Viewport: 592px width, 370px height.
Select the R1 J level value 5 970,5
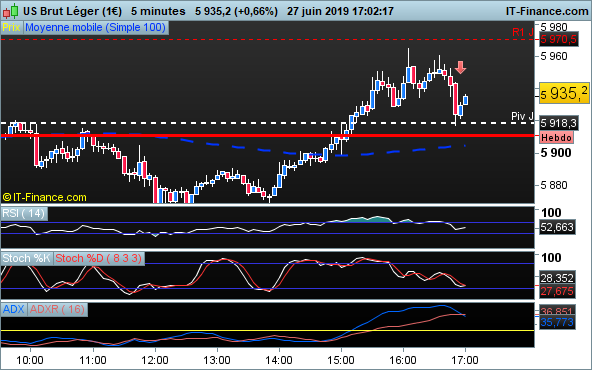559,39
